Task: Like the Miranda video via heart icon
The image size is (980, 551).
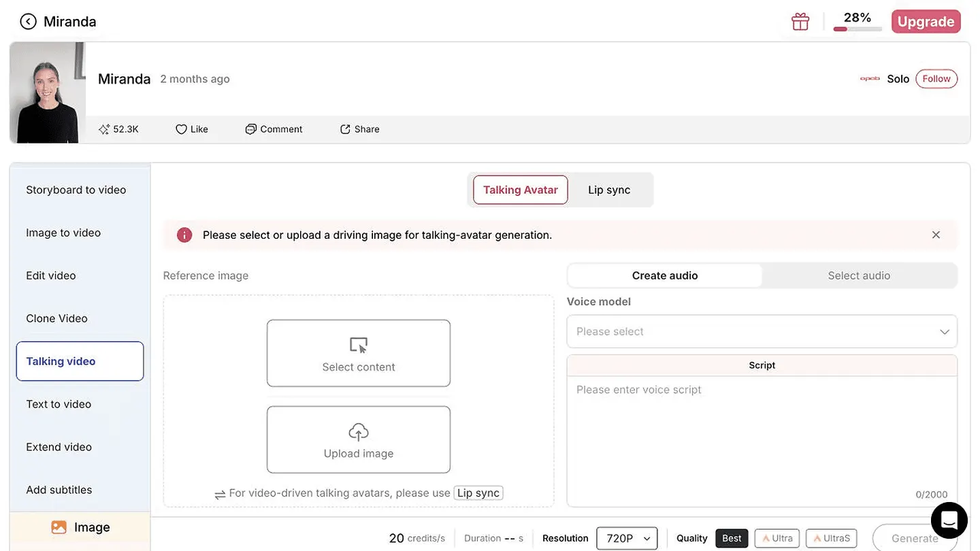Action: (x=181, y=129)
